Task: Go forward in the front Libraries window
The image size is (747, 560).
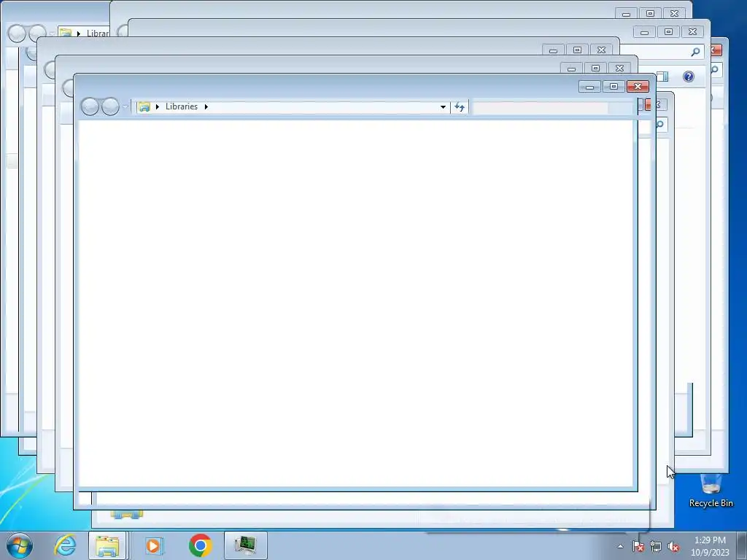Action: click(110, 106)
